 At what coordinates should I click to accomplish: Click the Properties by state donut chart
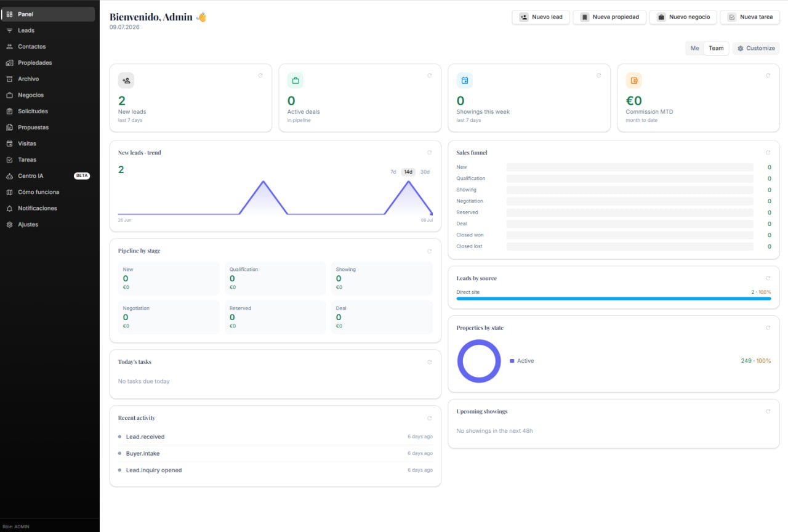[479, 361]
